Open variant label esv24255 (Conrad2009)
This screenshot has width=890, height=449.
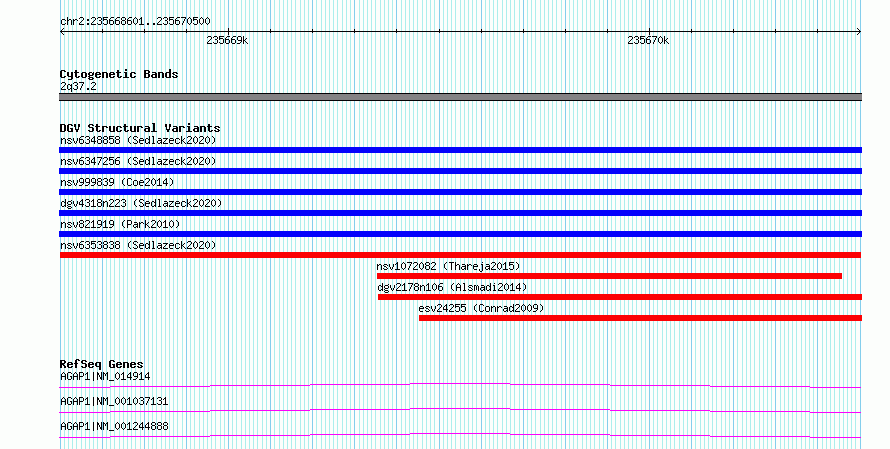481,308
